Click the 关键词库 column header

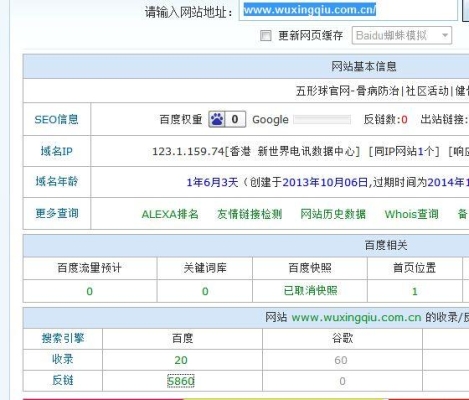[x=205, y=268]
